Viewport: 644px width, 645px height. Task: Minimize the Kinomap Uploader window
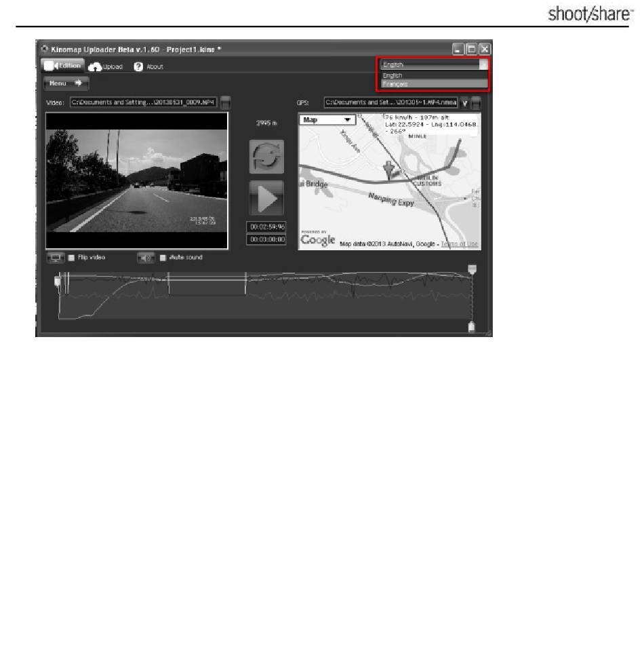(x=458, y=50)
